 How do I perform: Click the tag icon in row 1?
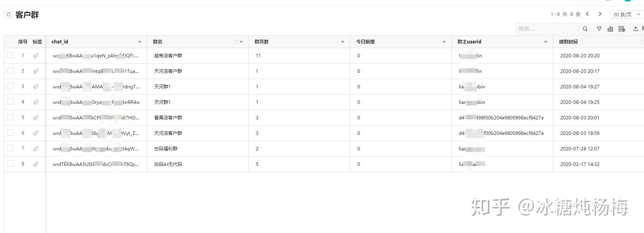point(36,56)
